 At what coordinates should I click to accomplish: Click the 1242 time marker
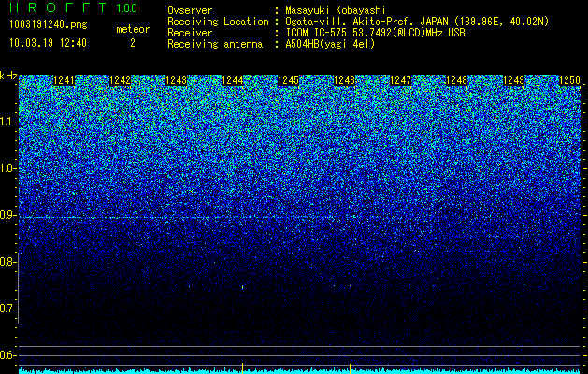click(121, 80)
